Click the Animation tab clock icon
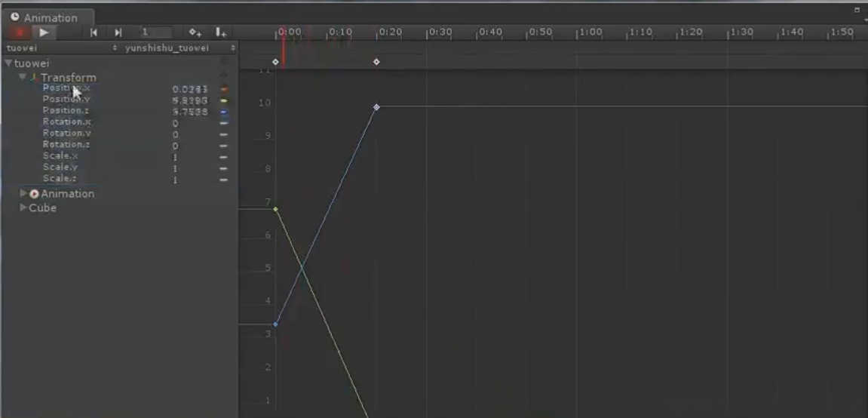Image resolution: width=868 pixels, height=418 pixels. 14,17
